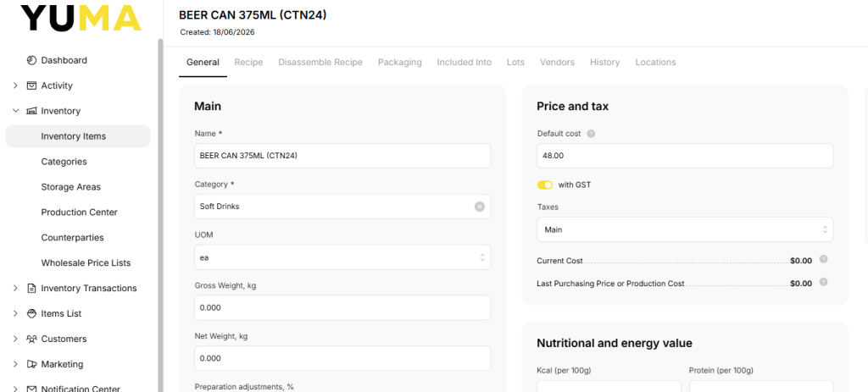868x392 pixels.
Task: Open Storage Areas in sidebar
Action: 71,187
